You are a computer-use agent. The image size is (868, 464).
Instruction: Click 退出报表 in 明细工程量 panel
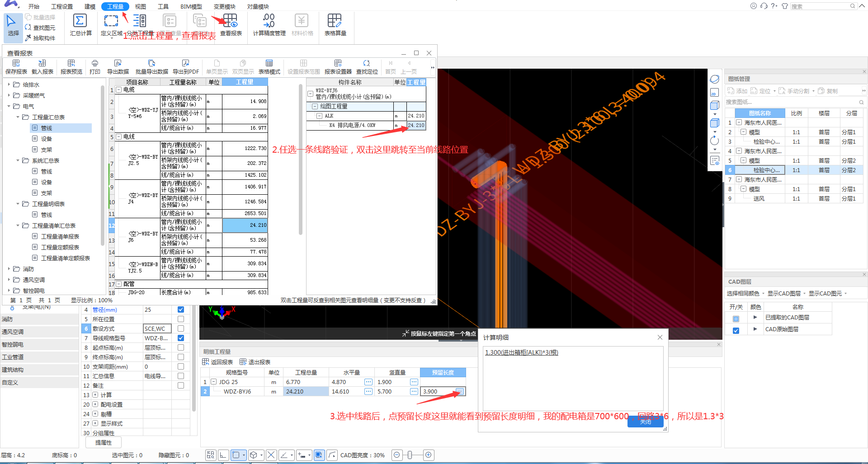pyautogui.click(x=255, y=362)
